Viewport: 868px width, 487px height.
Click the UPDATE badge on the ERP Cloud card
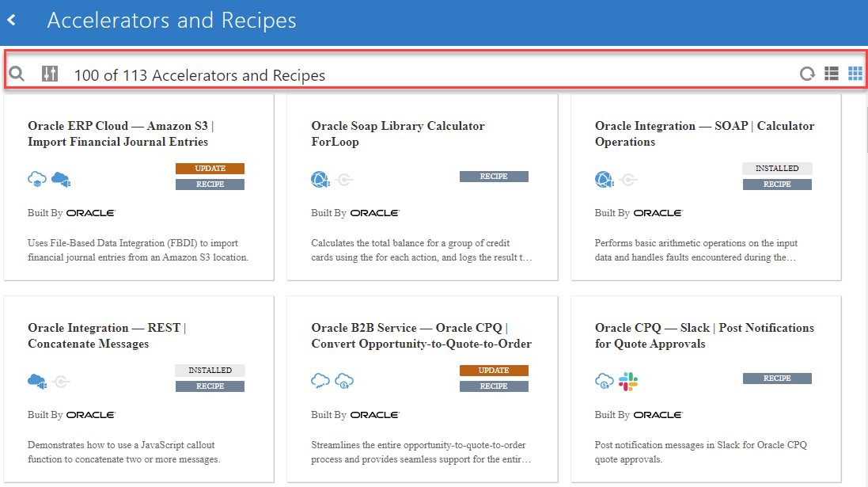point(210,168)
